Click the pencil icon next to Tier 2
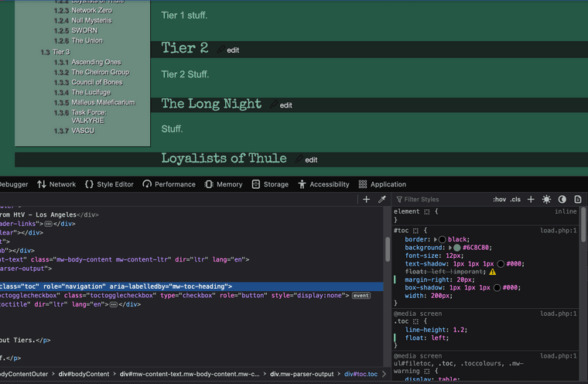This screenshot has width=588, height=384. click(221, 50)
